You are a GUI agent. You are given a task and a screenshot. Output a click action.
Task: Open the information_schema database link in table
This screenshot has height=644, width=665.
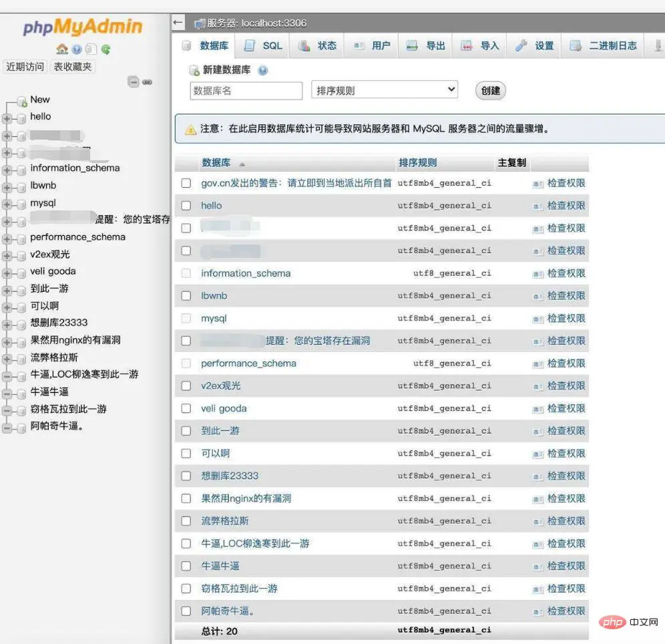tap(246, 273)
